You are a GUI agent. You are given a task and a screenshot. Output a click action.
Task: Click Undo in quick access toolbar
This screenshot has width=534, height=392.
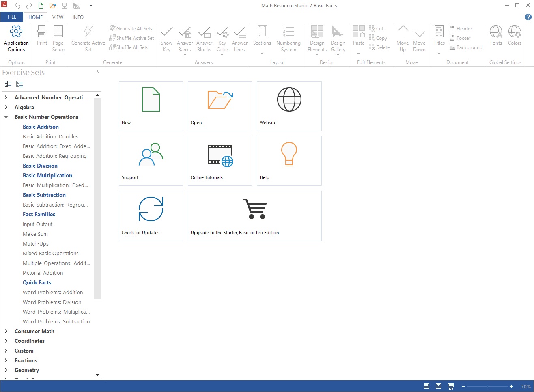coord(17,6)
